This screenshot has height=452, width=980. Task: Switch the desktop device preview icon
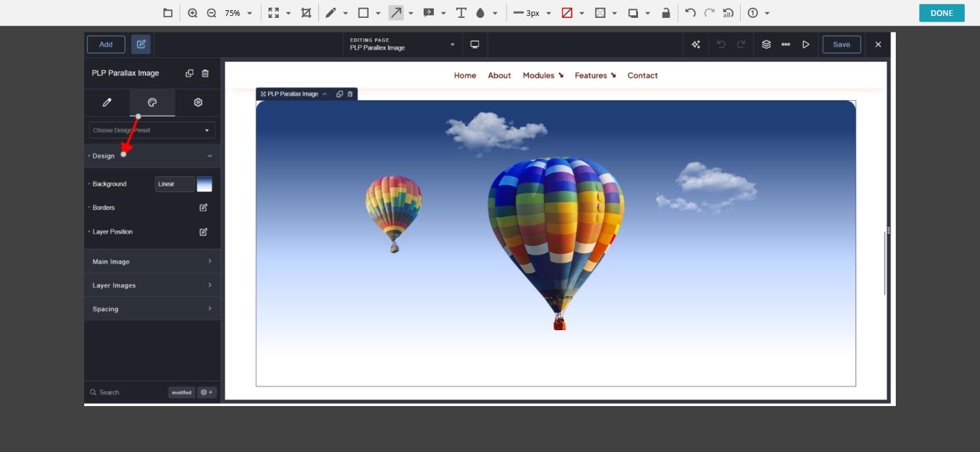[475, 44]
